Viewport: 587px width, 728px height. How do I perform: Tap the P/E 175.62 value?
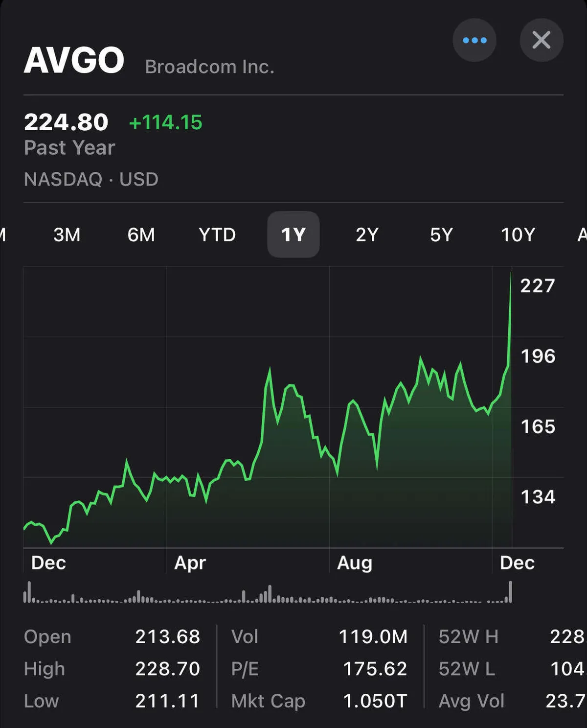click(375, 669)
